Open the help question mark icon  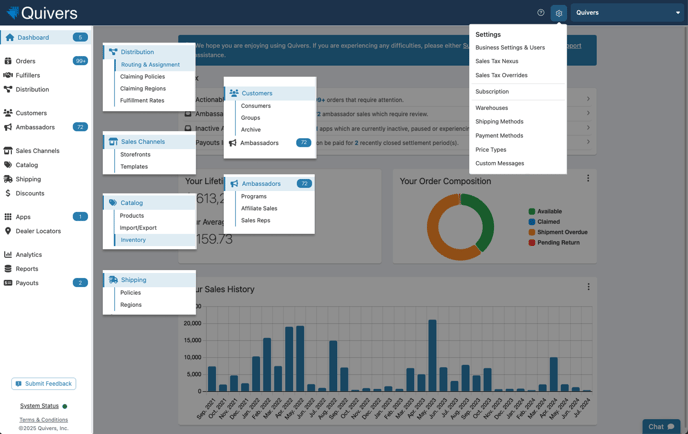(541, 13)
